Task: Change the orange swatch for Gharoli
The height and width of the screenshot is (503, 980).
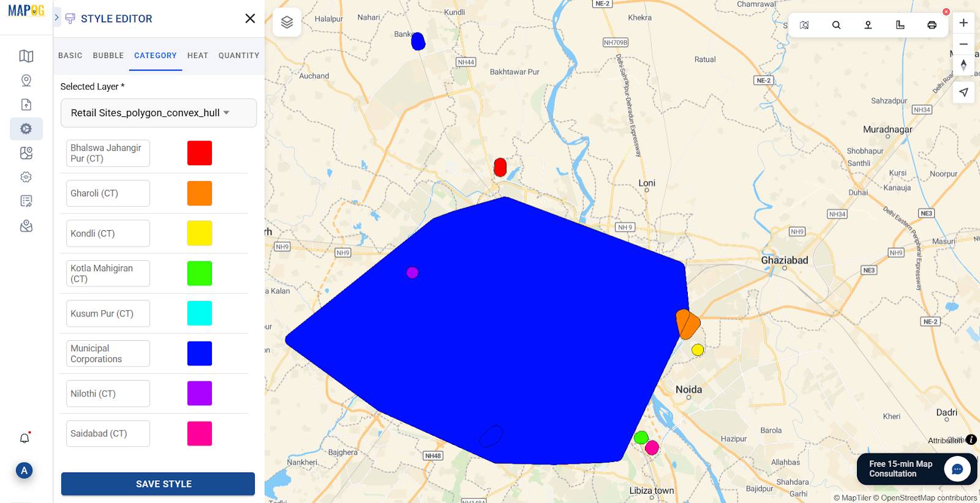Action: click(200, 193)
